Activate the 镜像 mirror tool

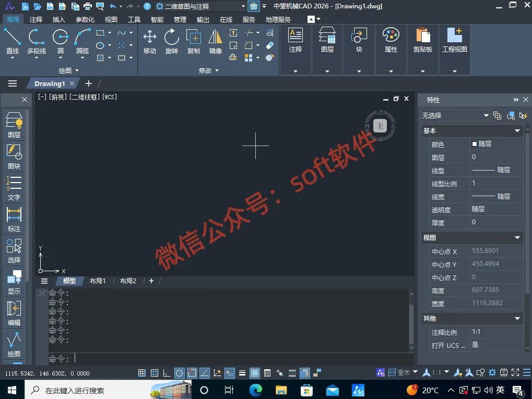(x=216, y=41)
